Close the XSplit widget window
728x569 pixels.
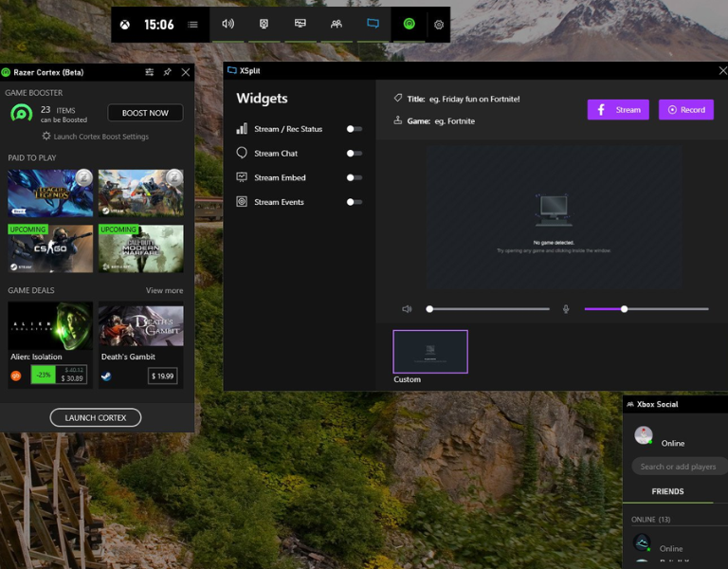point(723,70)
